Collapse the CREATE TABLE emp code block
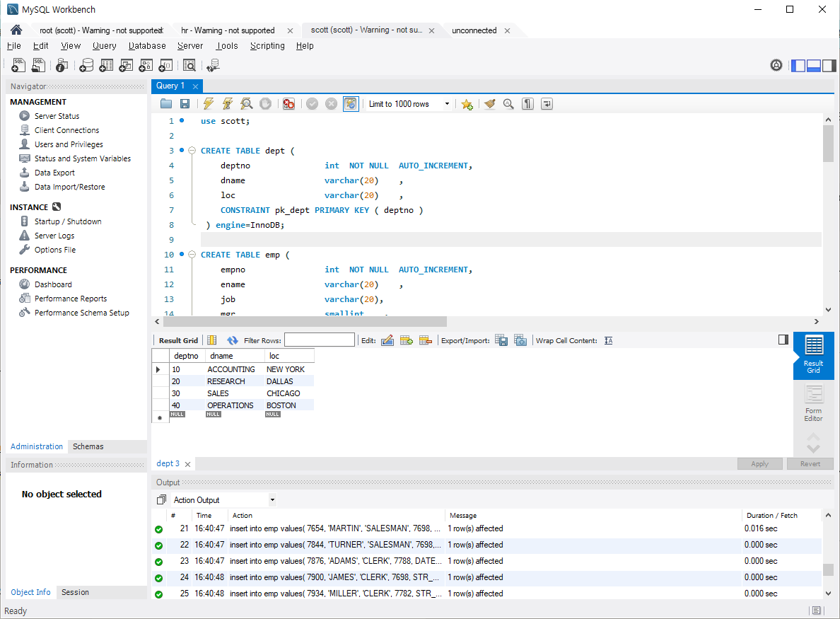 [192, 255]
